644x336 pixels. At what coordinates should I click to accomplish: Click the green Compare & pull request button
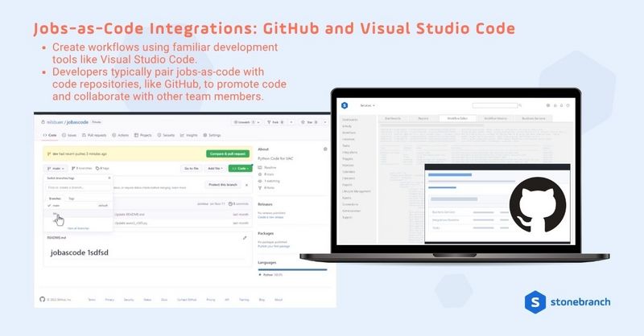tap(228, 154)
